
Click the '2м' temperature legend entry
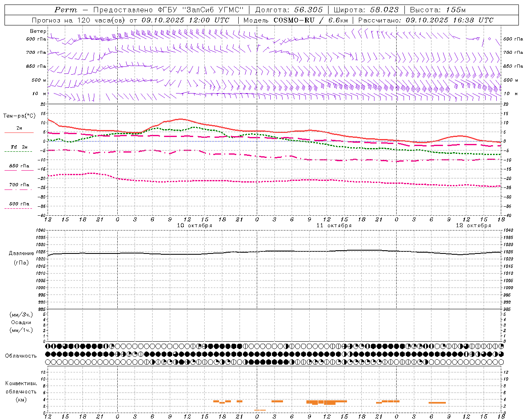(x=19, y=128)
